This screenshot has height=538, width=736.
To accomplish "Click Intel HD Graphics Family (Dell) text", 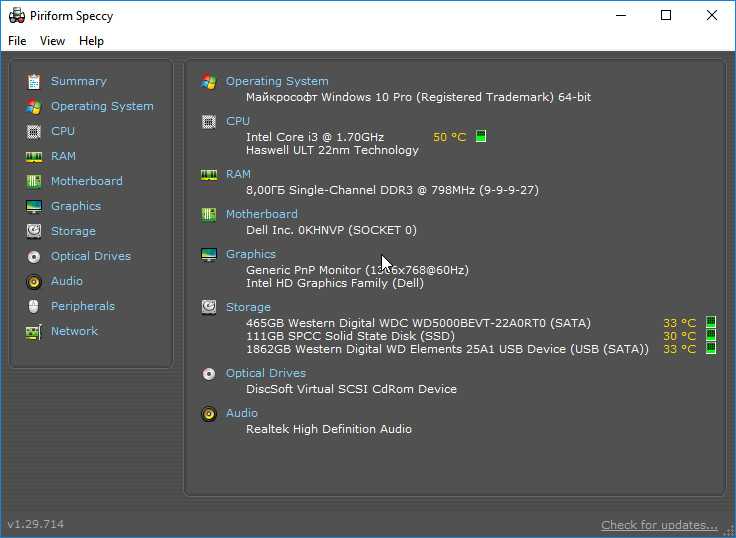I will point(335,283).
